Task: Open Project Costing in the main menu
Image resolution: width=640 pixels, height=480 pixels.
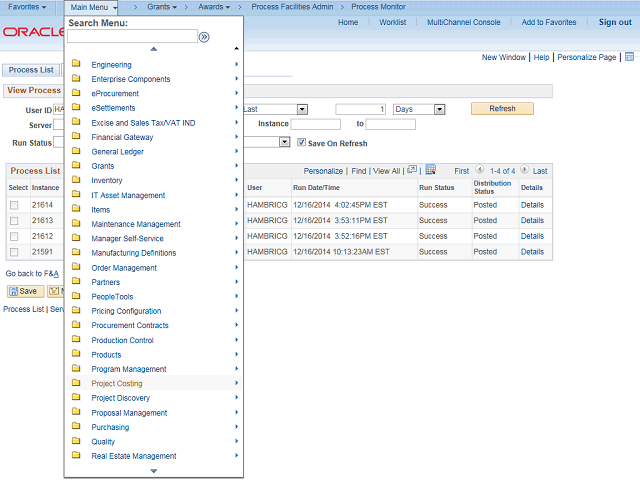Action: click(117, 383)
